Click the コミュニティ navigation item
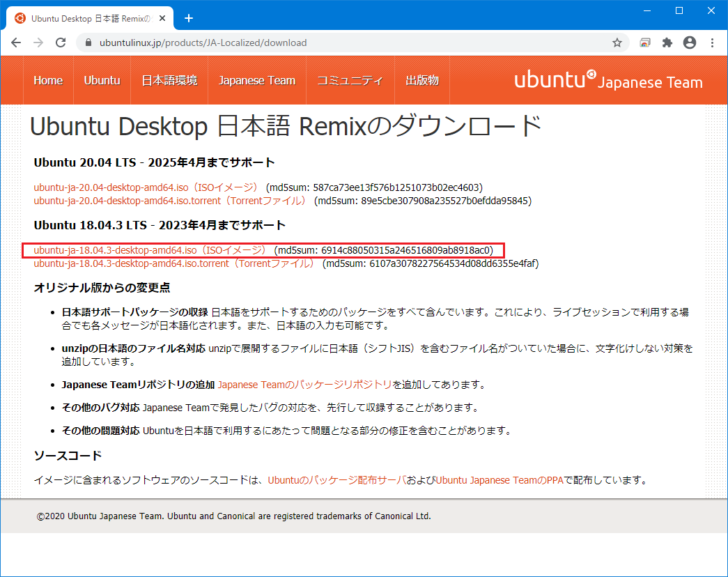Screen dimensions: 728x577 coord(350,79)
